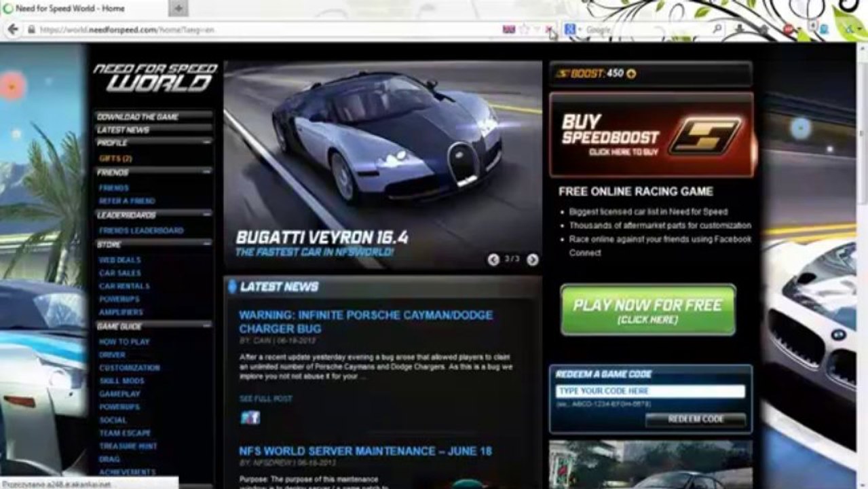Show previous slide in car banner

pos(493,259)
